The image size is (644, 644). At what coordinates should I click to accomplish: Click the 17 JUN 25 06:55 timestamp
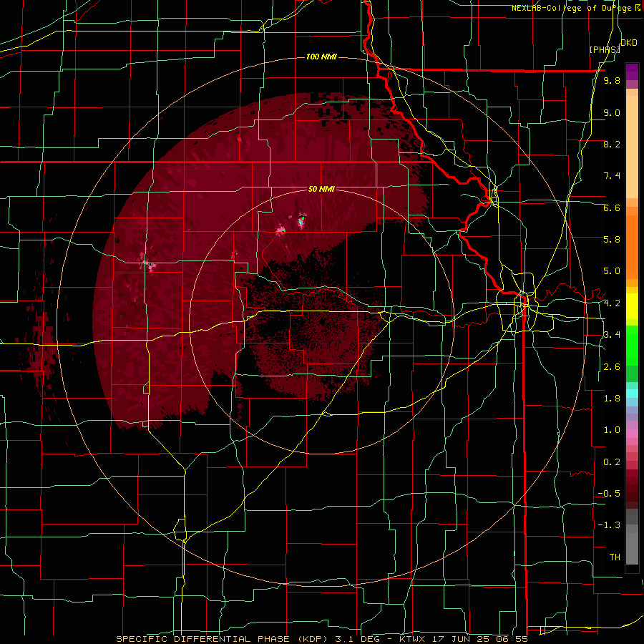(479, 639)
